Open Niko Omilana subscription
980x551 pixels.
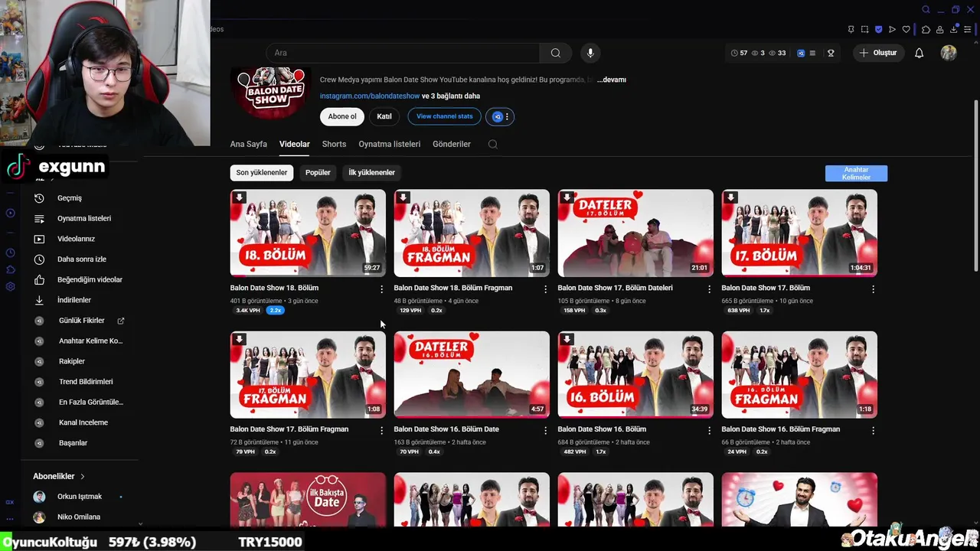(80, 517)
